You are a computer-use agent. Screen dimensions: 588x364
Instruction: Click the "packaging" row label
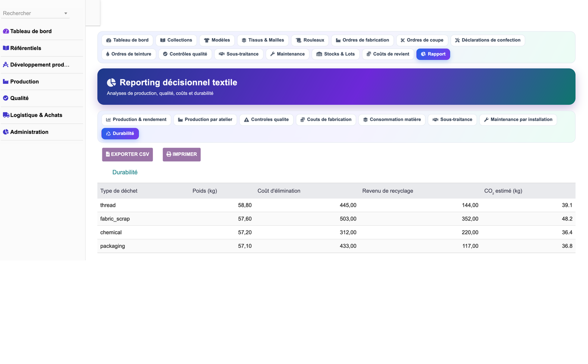pyautogui.click(x=113, y=246)
